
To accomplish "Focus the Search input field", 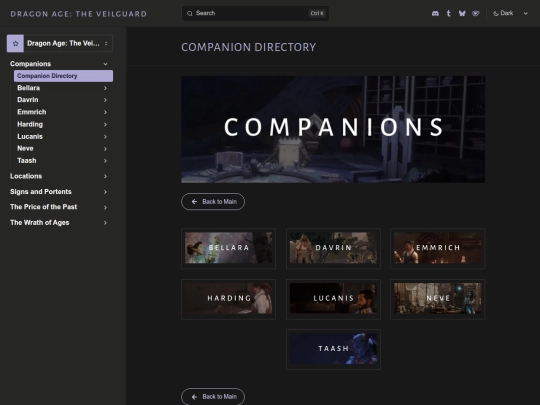I will coord(255,13).
